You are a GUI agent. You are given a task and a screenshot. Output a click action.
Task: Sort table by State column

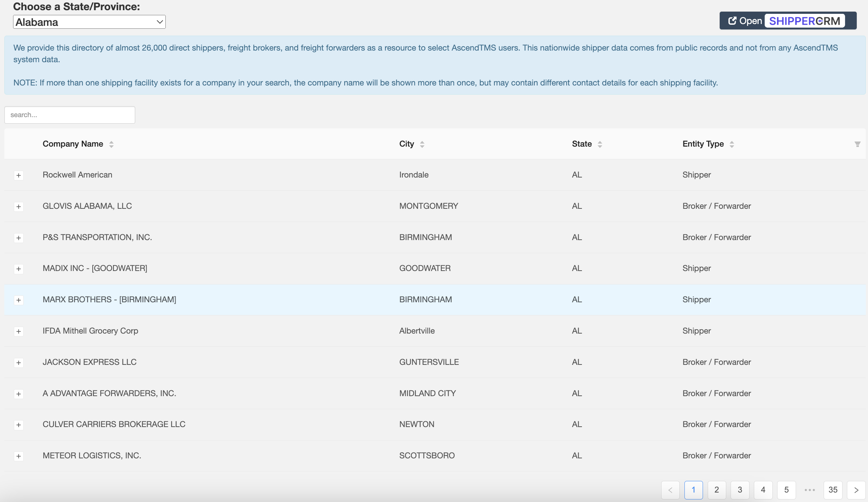tap(600, 144)
